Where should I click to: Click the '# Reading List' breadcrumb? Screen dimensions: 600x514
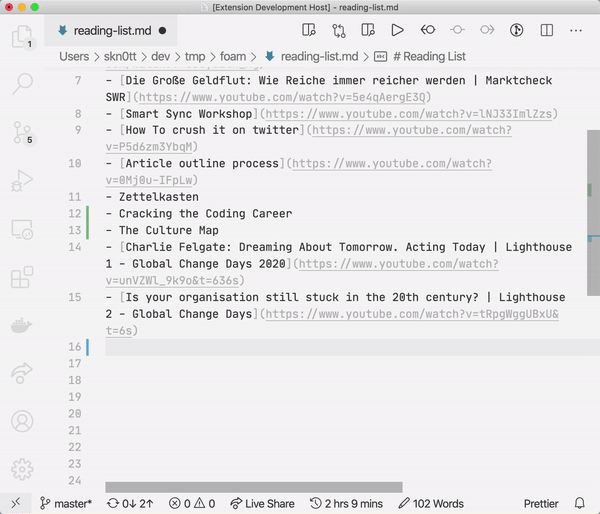430,56
